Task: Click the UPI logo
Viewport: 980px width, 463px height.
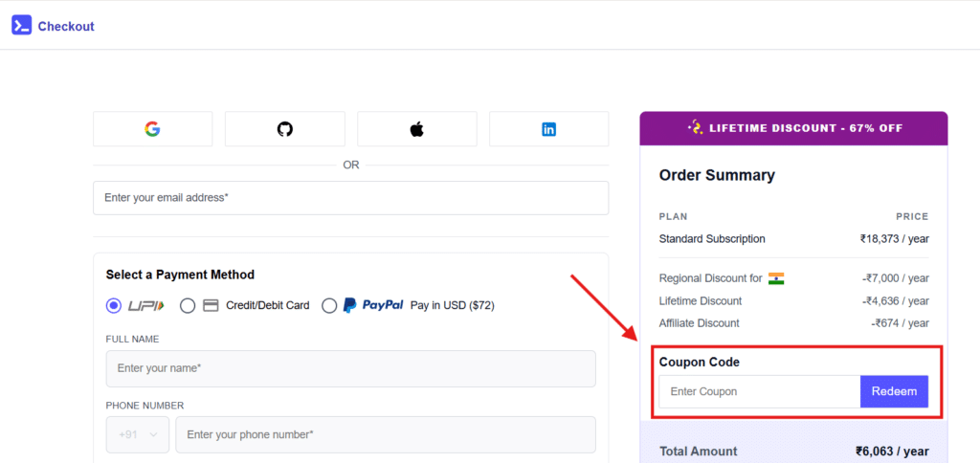Action: click(x=146, y=305)
